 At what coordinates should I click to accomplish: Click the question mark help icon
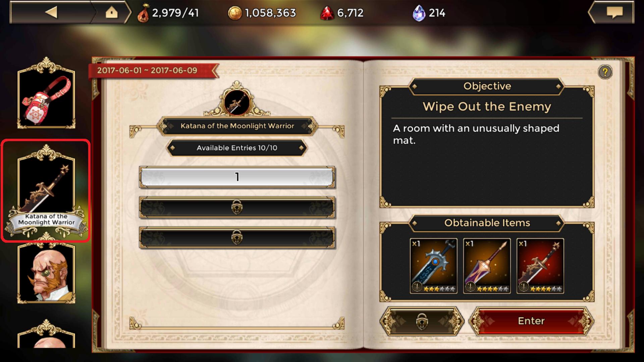tap(605, 72)
